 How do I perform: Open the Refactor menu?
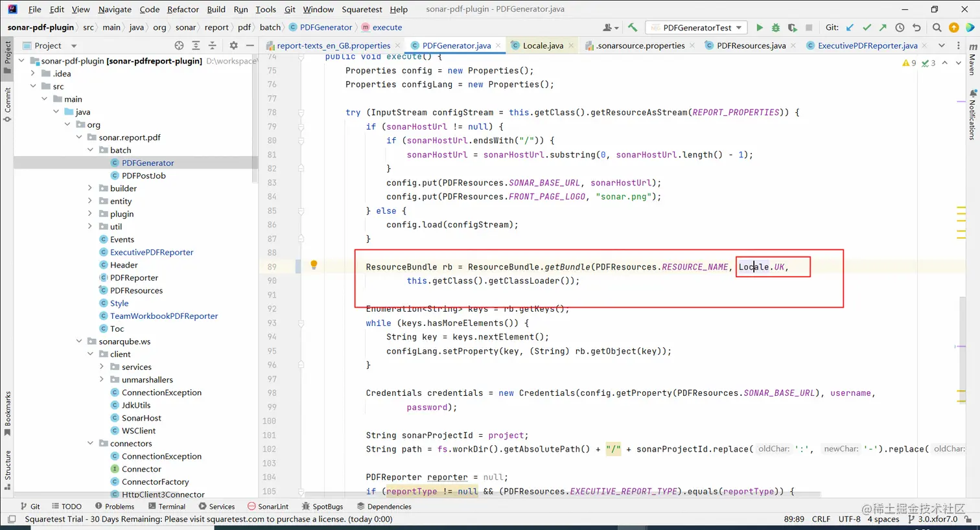(x=183, y=9)
